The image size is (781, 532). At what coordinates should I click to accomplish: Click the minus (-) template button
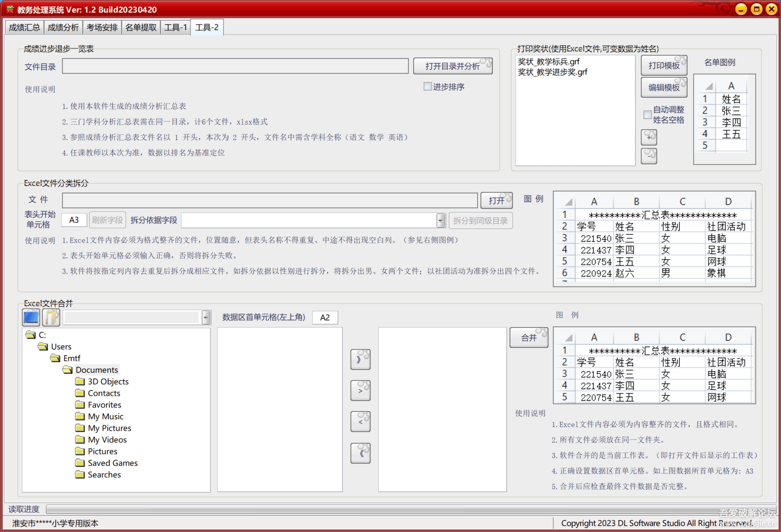click(x=649, y=156)
